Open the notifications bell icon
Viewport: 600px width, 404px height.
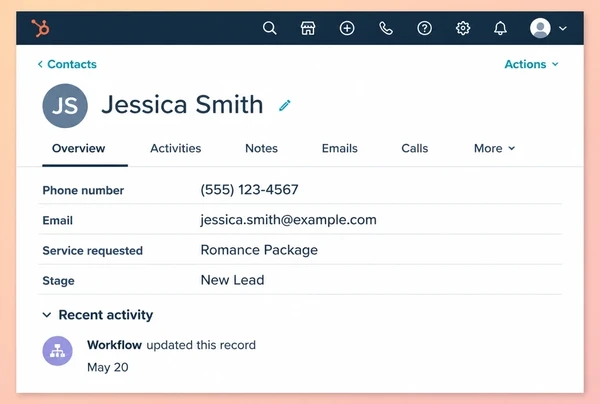500,28
